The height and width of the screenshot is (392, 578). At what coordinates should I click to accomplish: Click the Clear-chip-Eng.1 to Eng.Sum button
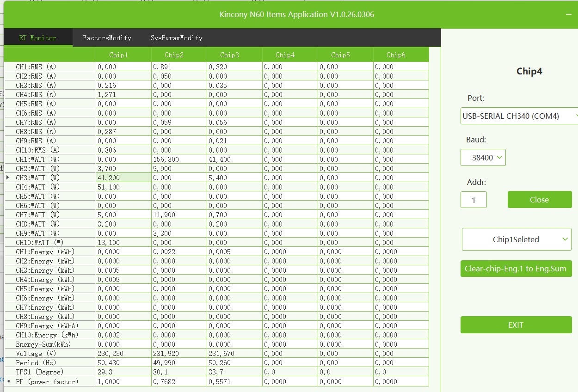[x=516, y=269]
